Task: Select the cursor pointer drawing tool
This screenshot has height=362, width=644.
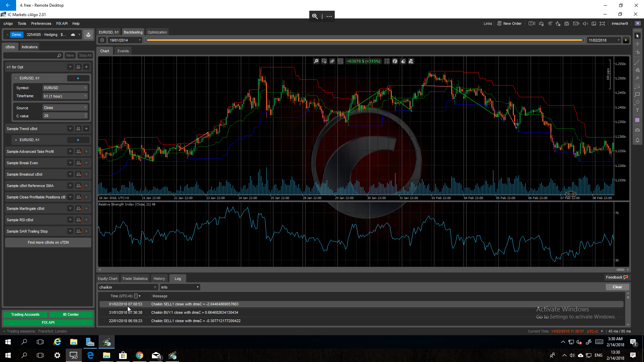Action: point(637,36)
